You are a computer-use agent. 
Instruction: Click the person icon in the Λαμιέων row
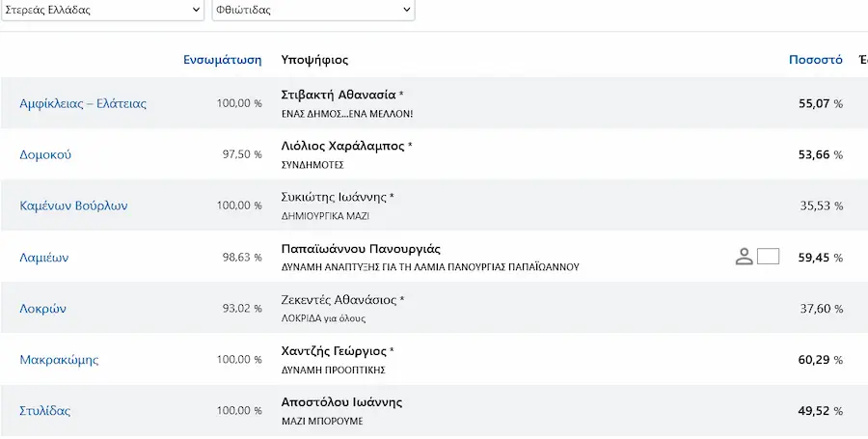tap(744, 257)
